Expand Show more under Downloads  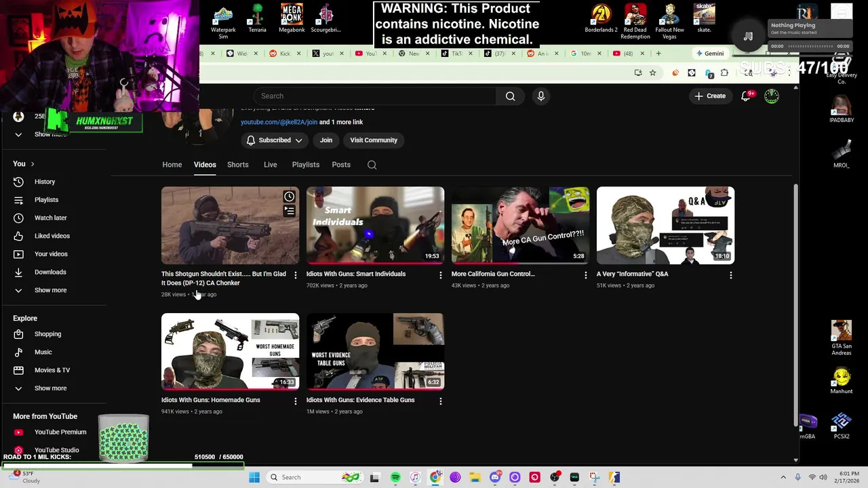coord(50,290)
